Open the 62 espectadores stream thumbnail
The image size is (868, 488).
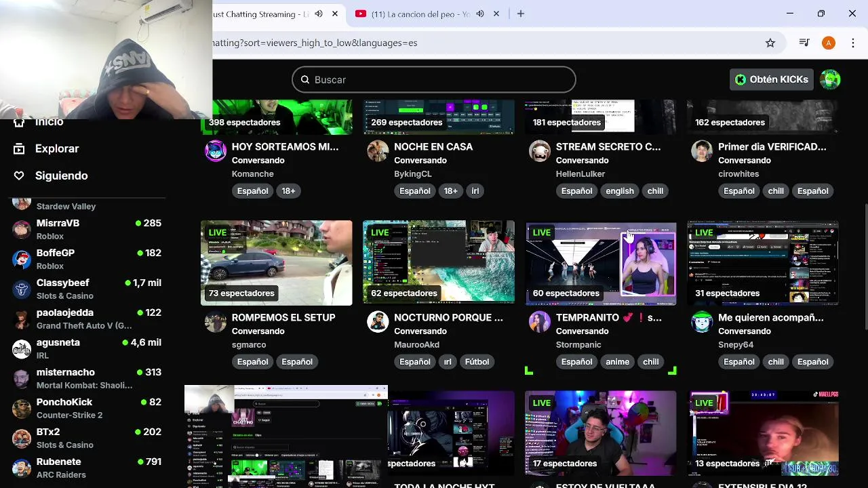439,263
